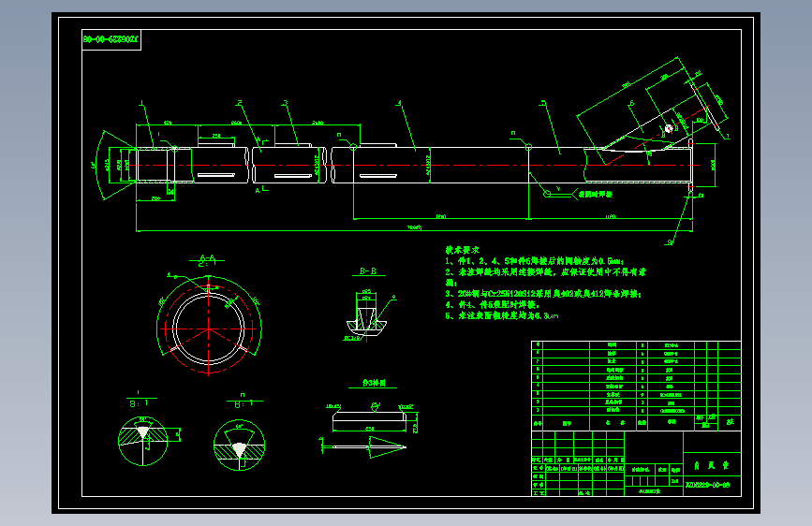Click drawing number JZ06229-00-08 in title block
812x526 pixels.
point(707,485)
